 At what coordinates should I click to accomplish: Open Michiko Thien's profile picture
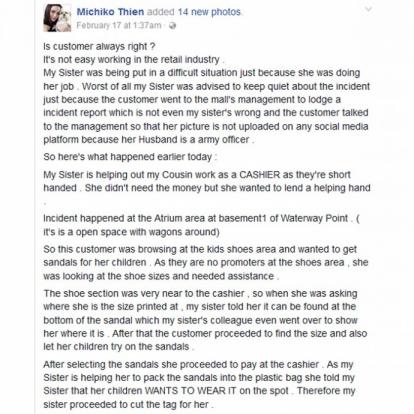click(x=57, y=18)
